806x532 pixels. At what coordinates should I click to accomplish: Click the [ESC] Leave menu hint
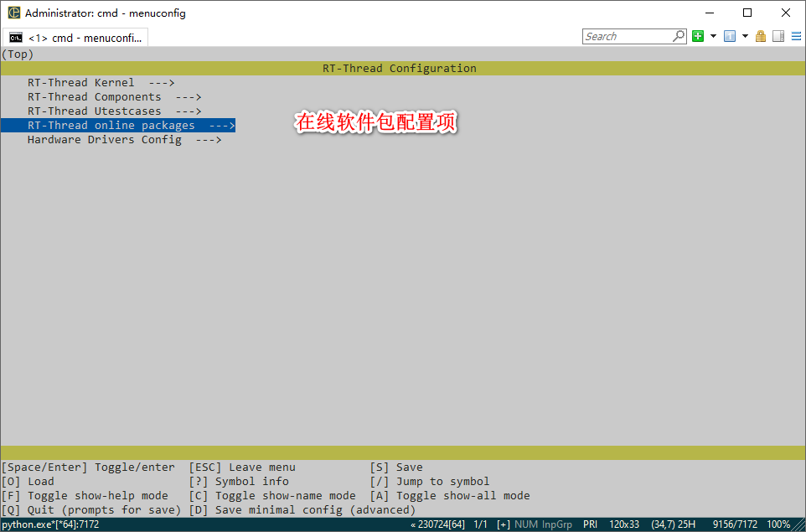[x=242, y=467]
